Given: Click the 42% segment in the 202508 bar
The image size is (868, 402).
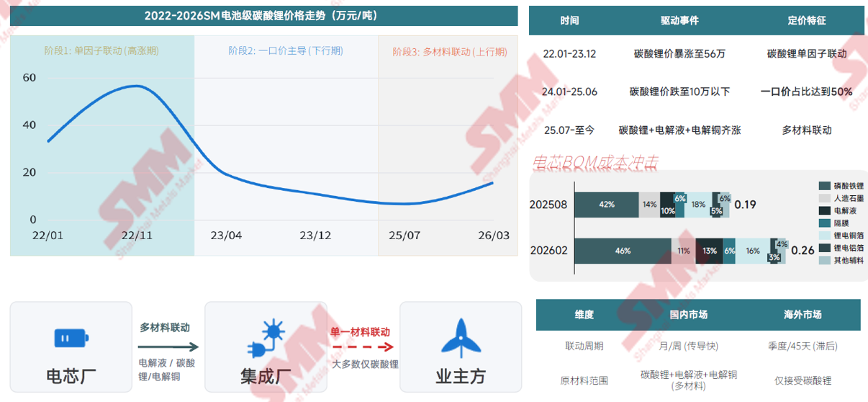Looking at the screenshot, I should (606, 205).
